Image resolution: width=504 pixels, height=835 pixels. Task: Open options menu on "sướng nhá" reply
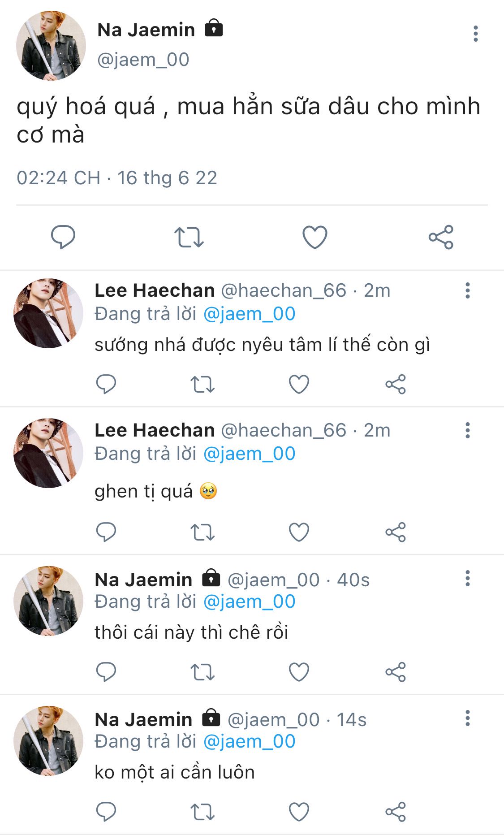467,290
